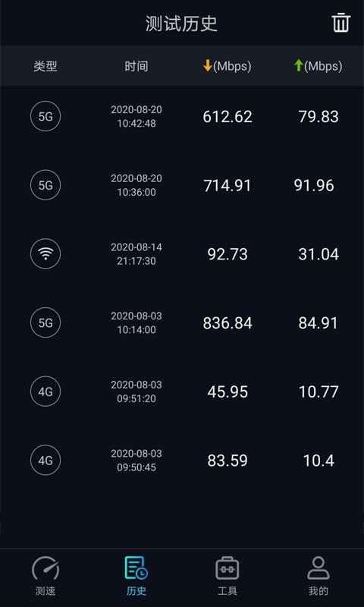Viewport: 364px width, 607px height.
Task: Tap 5G icon for 10:36:00 test
Action: pyautogui.click(x=45, y=185)
